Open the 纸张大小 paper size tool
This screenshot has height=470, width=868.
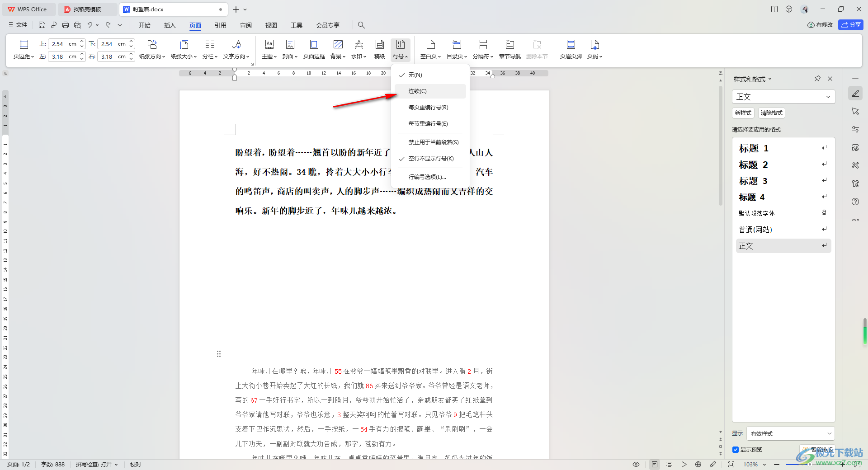click(x=184, y=49)
